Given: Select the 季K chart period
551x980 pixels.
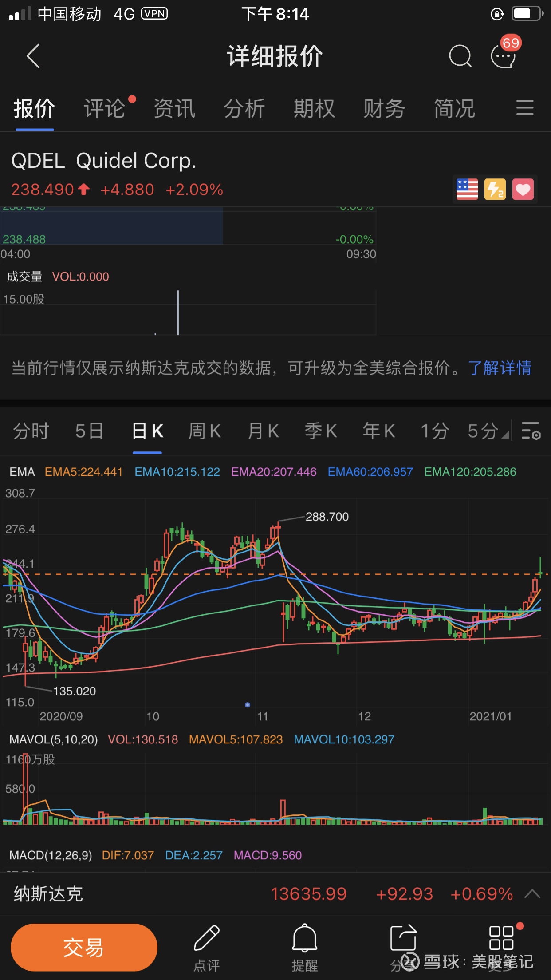Looking at the screenshot, I should point(321,431).
